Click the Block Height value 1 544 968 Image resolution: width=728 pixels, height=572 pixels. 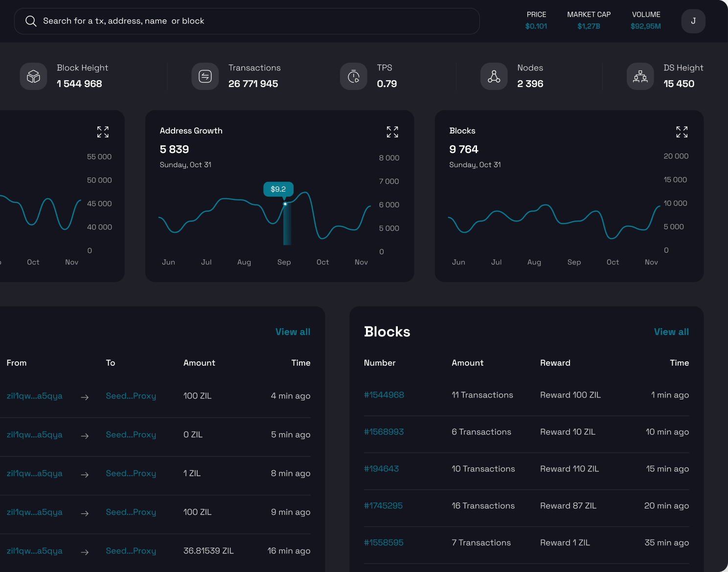coord(79,84)
